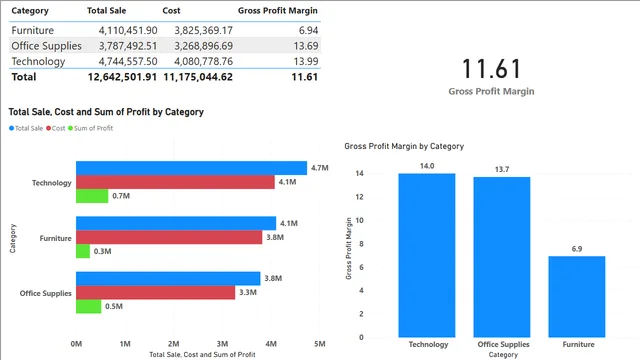Click the 4.7M data label
The image size is (640, 360).
click(320, 168)
